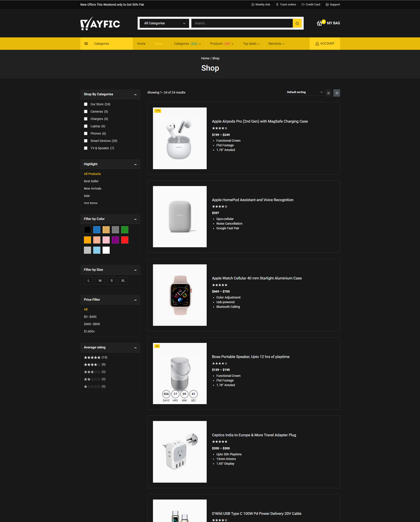This screenshot has height=522, width=420.
Task: Switch to list view layout icon
Action: point(336,93)
